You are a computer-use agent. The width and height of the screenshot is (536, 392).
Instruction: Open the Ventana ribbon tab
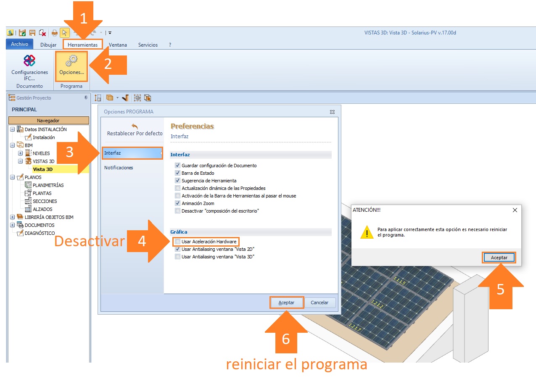point(118,45)
